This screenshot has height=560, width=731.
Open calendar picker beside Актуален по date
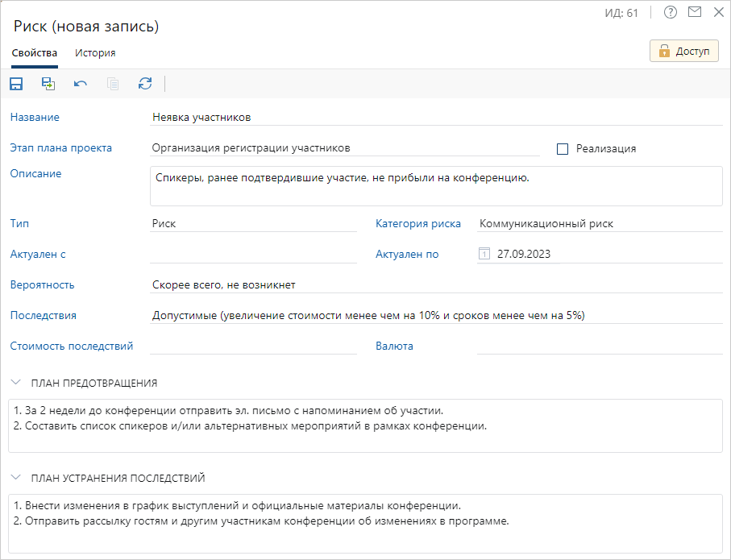484,255
